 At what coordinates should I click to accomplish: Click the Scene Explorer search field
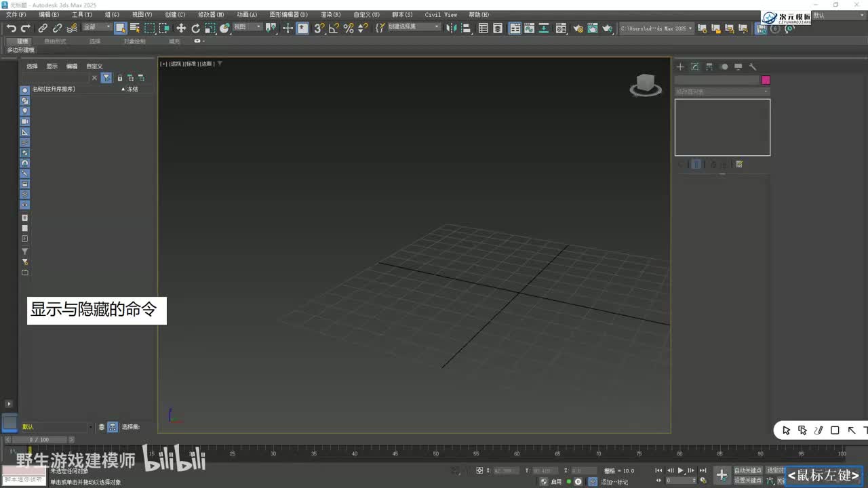56,78
